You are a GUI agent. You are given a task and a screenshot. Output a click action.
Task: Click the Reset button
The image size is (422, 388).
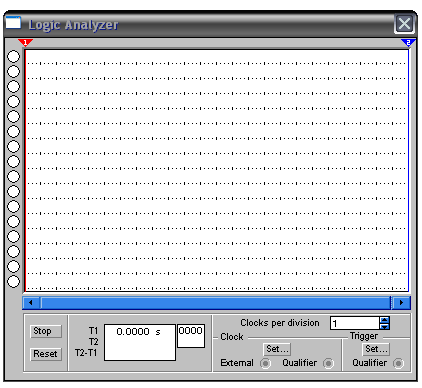[46, 354]
